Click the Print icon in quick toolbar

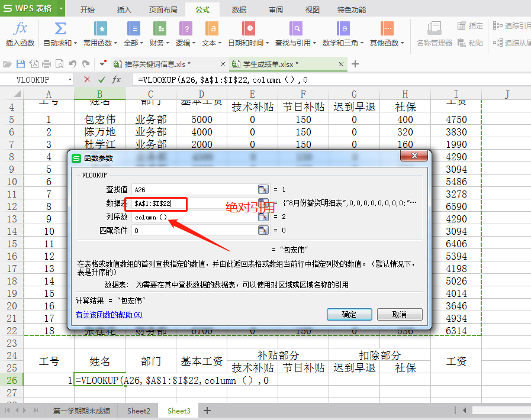pyautogui.click(x=47, y=64)
